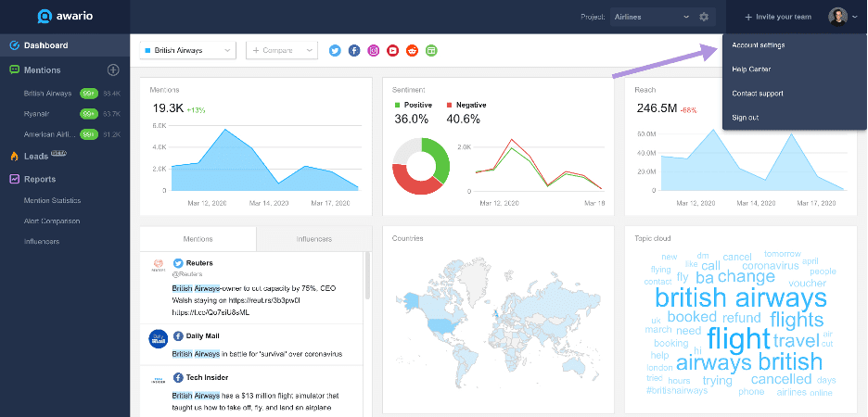Filter by Reddit source icon
Screen dimensions: 868x417
pos(412,50)
